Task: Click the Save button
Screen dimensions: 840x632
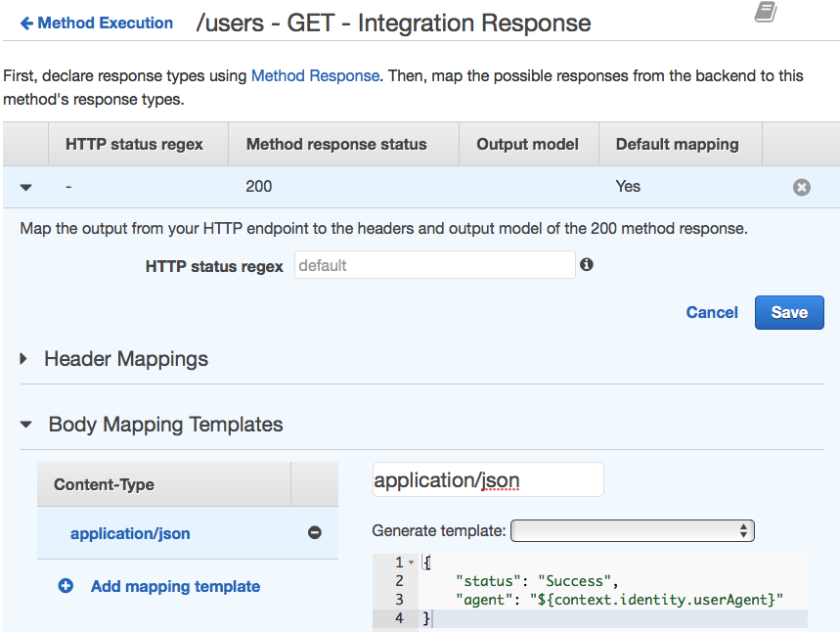Action: 788,312
